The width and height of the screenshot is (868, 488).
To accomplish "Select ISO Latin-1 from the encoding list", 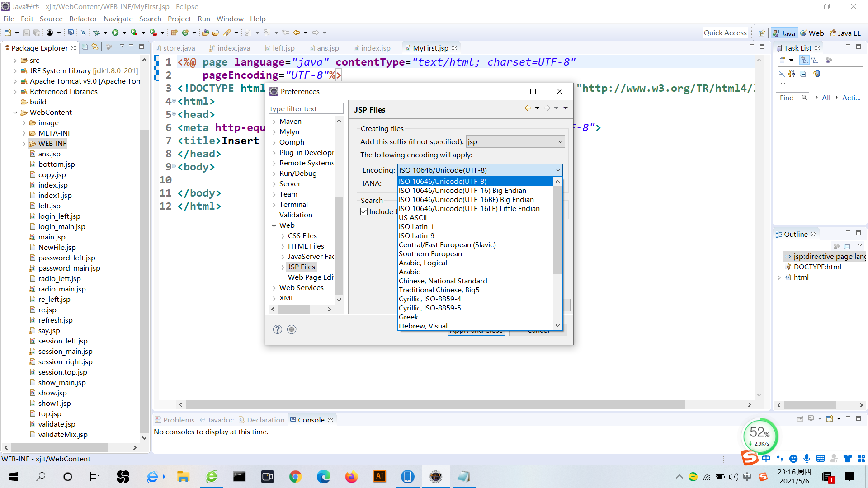I will 416,227.
